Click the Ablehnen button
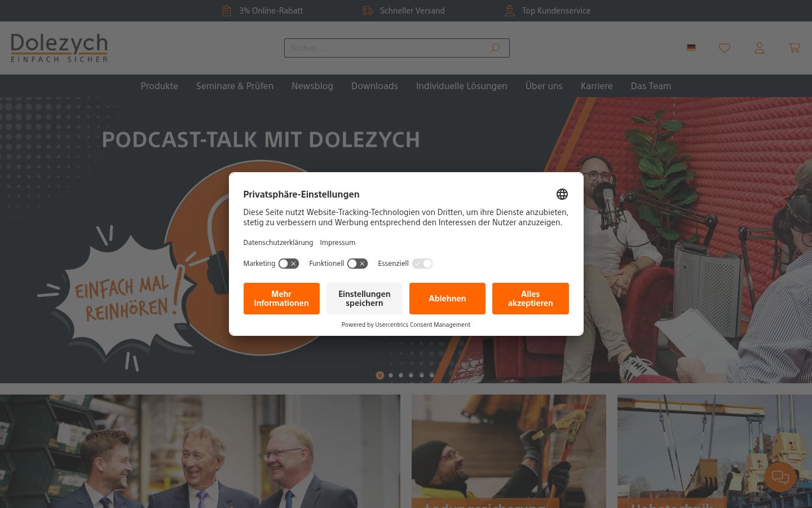 [447, 299]
